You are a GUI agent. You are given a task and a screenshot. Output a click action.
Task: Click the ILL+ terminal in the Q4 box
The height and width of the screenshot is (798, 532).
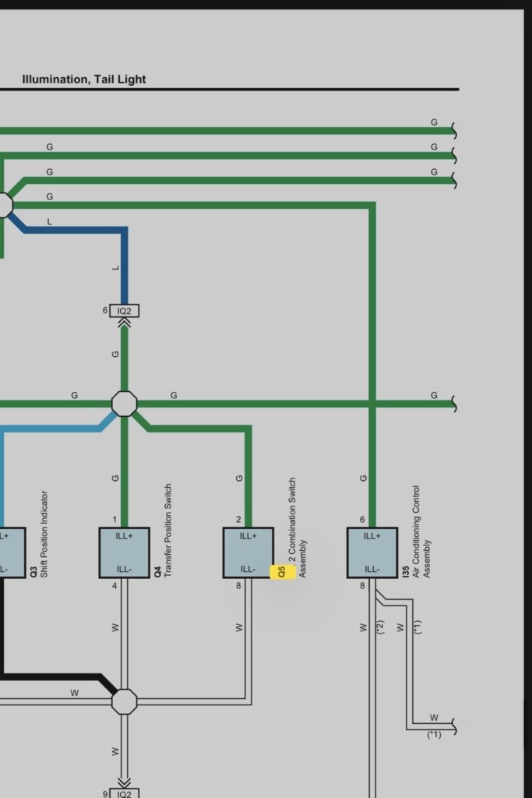pyautogui.click(x=124, y=536)
